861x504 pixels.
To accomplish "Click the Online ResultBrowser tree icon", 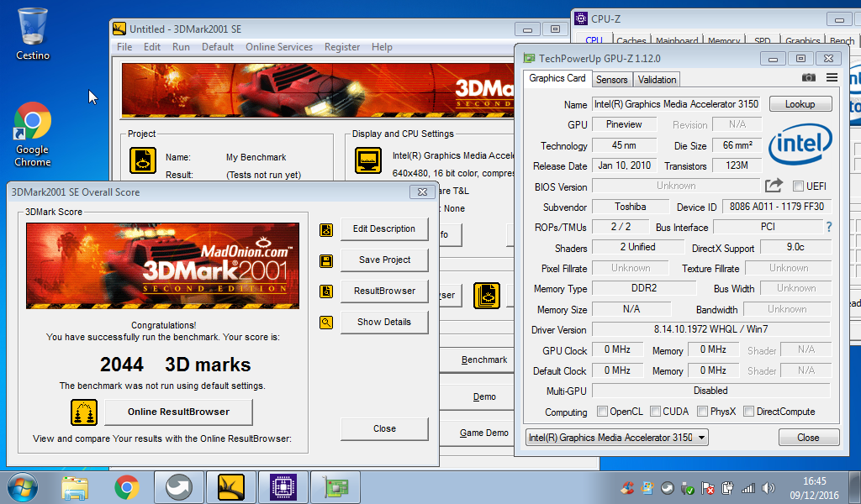I will [x=84, y=412].
